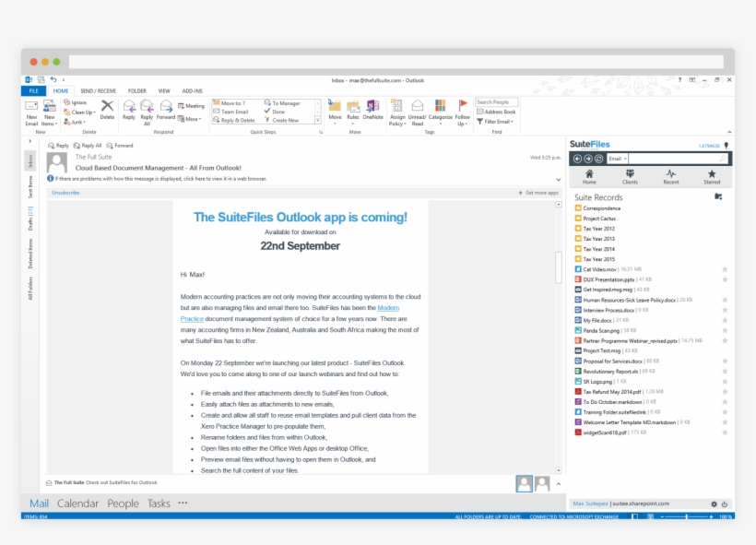Mark message Done via quick step
The height and width of the screenshot is (545, 756).
(x=275, y=112)
